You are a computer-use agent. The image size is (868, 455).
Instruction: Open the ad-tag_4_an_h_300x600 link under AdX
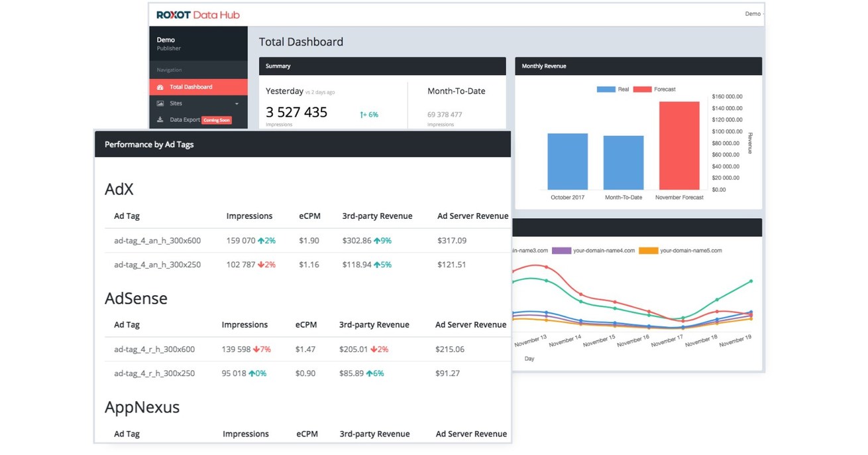coord(157,240)
